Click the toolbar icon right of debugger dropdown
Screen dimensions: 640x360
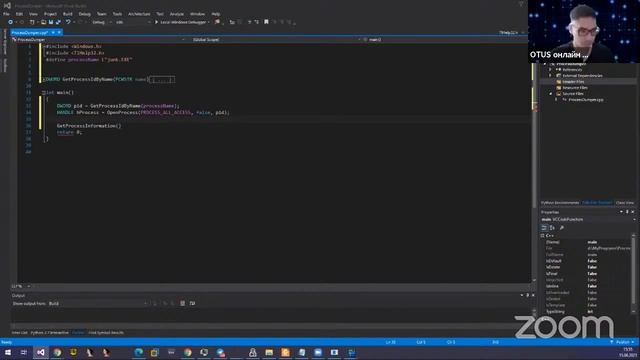[x=218, y=22]
